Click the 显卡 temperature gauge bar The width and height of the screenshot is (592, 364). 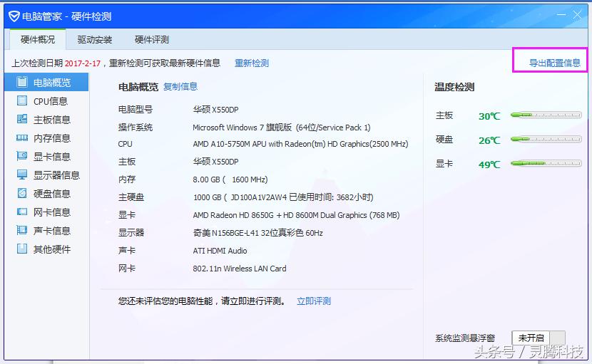[x=546, y=163]
